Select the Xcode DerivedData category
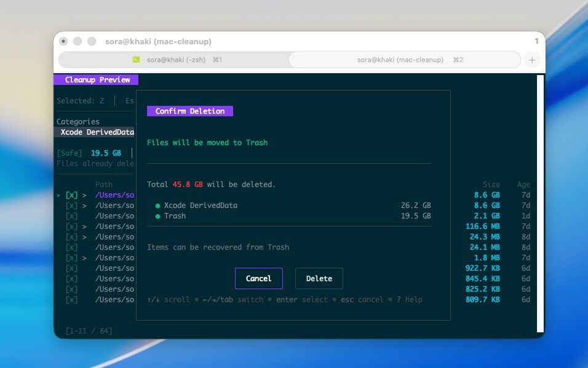This screenshot has height=368, width=588. pyautogui.click(x=97, y=132)
